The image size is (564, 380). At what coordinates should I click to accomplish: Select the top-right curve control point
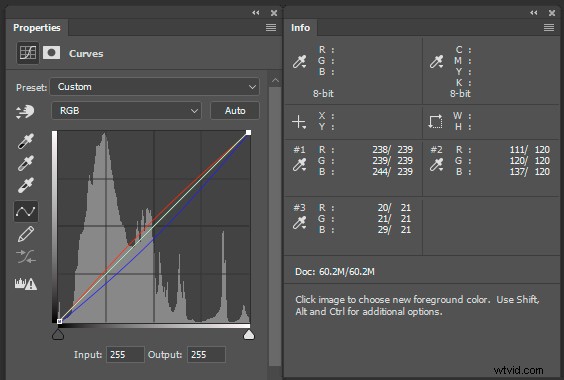click(249, 132)
